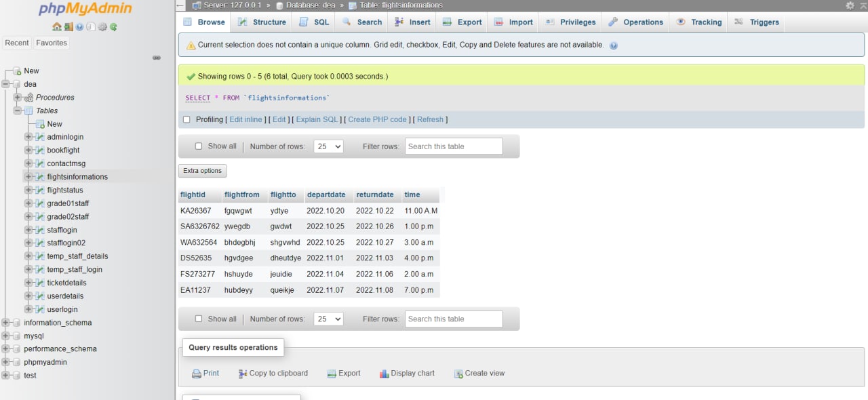
Task: Collapse navigation panel arrow at breadcrumb start
Action: (180, 5)
